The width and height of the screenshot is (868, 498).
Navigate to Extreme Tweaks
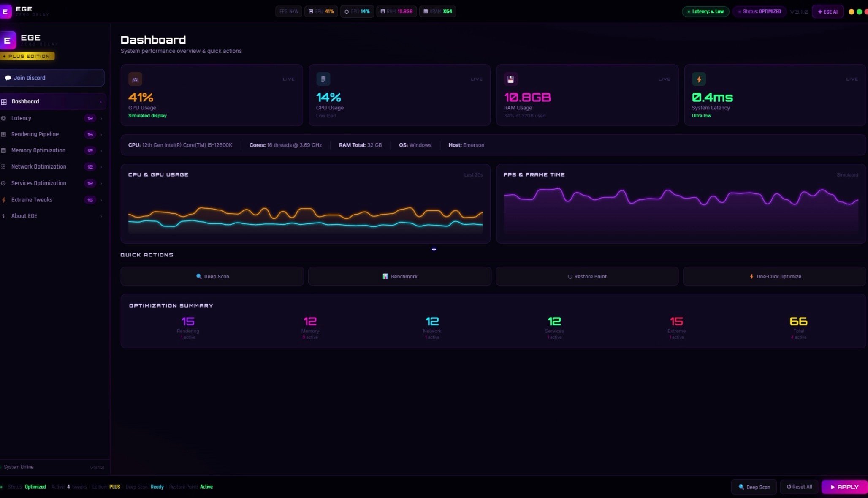point(52,200)
